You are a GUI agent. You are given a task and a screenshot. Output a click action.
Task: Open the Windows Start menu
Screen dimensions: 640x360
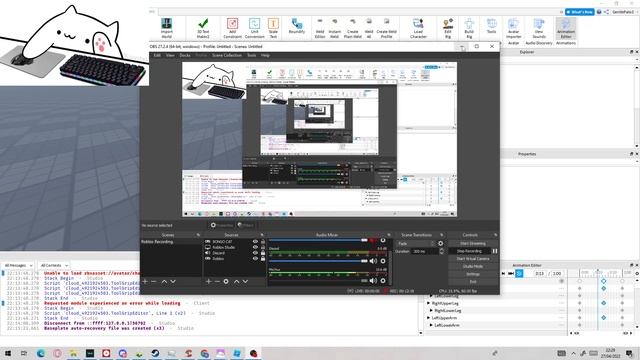point(8,353)
